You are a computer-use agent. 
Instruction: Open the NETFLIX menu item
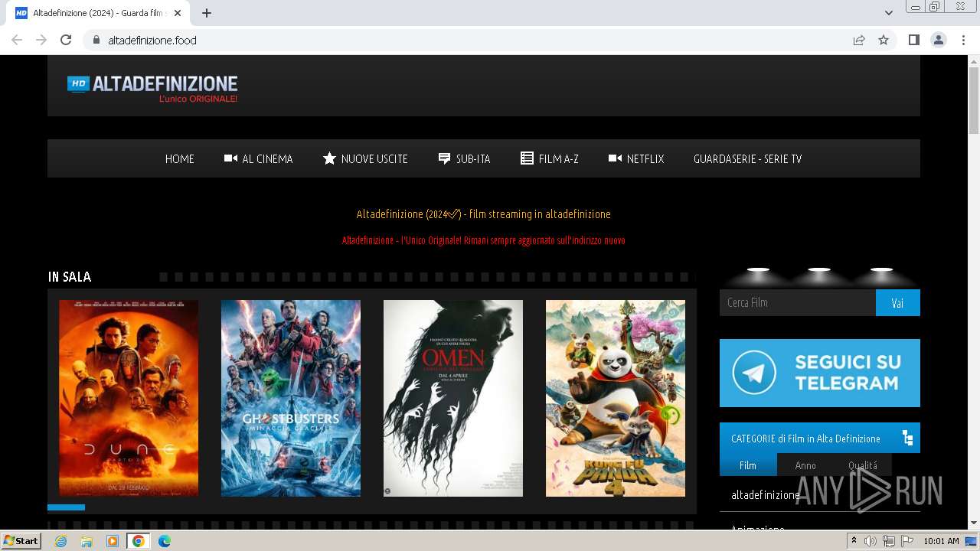(x=636, y=158)
